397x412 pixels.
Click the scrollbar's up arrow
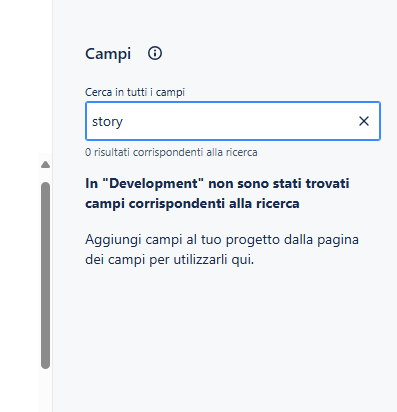pos(45,164)
